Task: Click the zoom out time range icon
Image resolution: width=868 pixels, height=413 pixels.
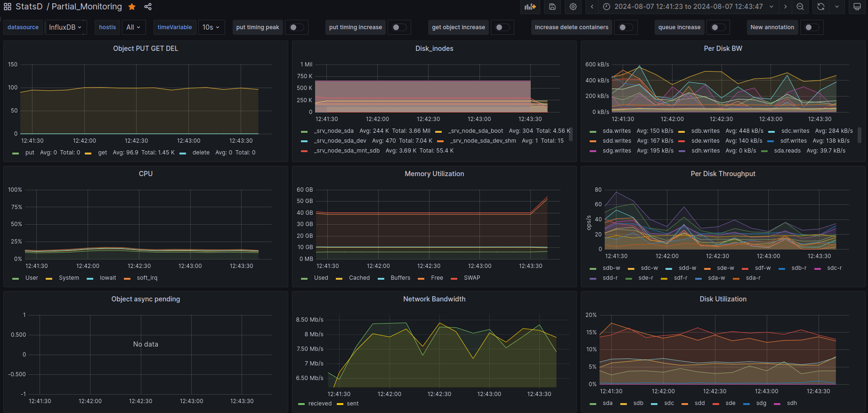Action: (x=800, y=7)
